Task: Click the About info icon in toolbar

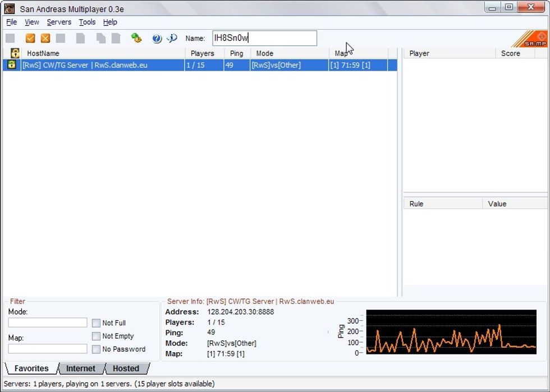Action: point(172,38)
